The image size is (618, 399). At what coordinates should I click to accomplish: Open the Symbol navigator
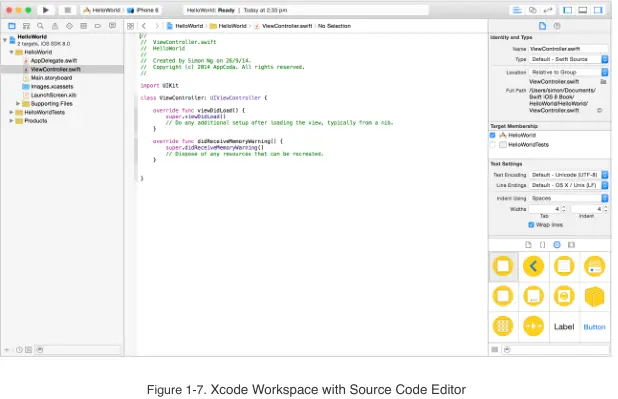[26, 26]
